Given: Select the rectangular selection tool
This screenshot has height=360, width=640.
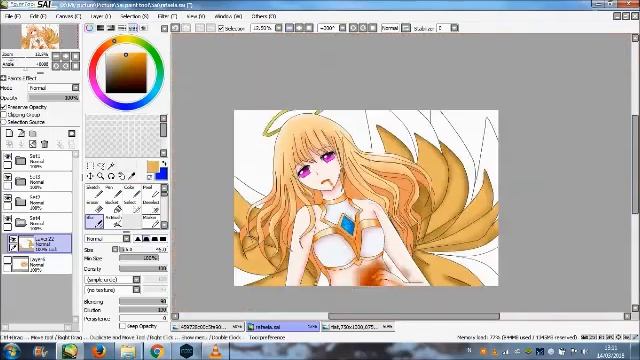Looking at the screenshot, I should 90,165.
